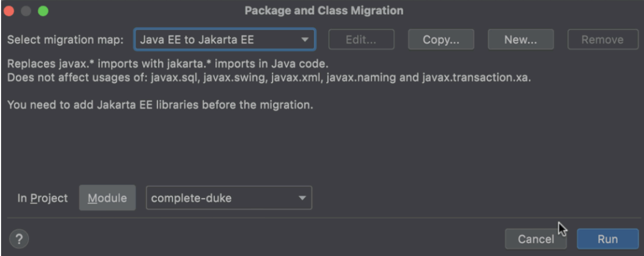Open the complete-duke module dropdown
This screenshot has height=256, width=644.
229,198
